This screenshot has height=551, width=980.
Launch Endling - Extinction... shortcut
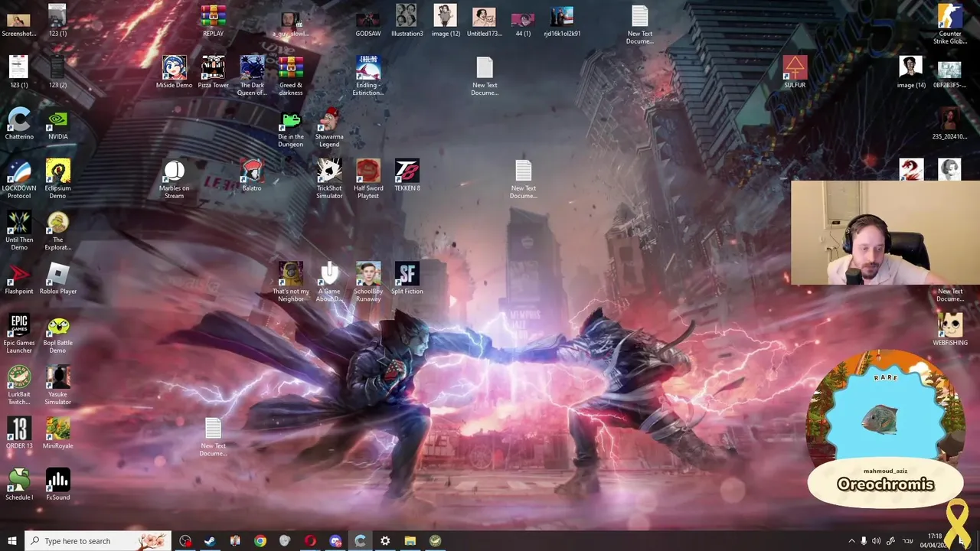coord(368,76)
